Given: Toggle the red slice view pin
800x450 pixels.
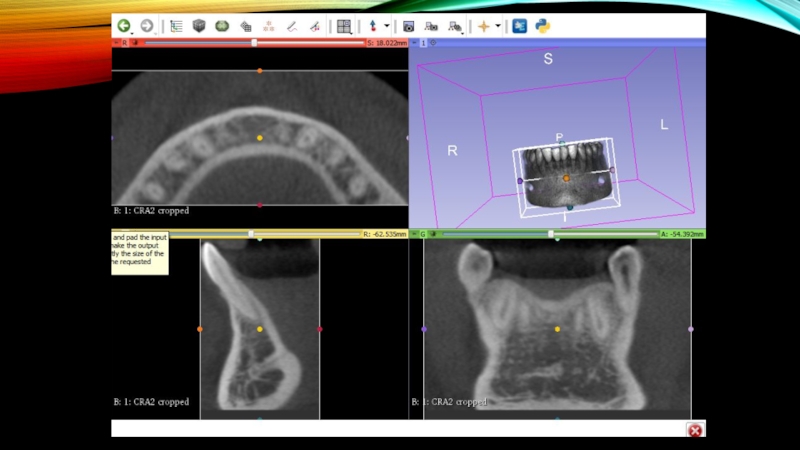Looking at the screenshot, I should point(116,43).
